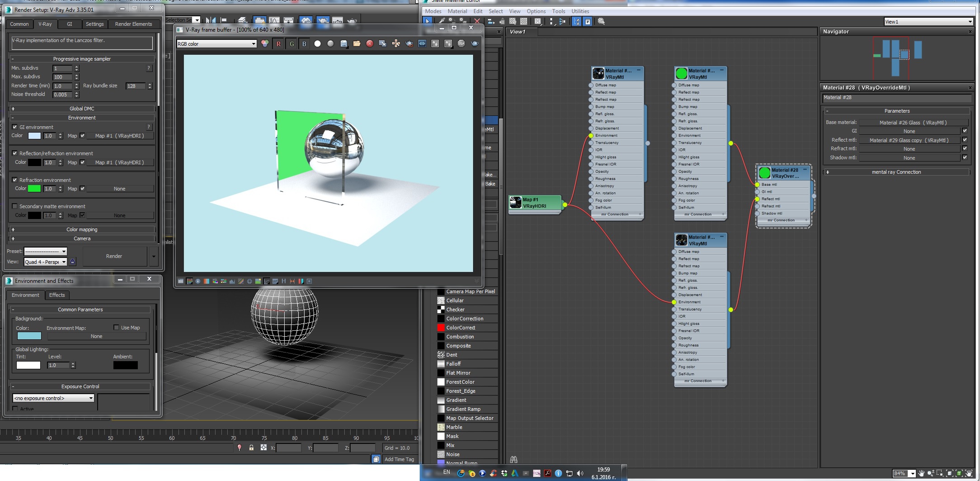The width and height of the screenshot is (980, 481).
Task: Expand the mental ray Connection rollout
Action: (x=896, y=172)
